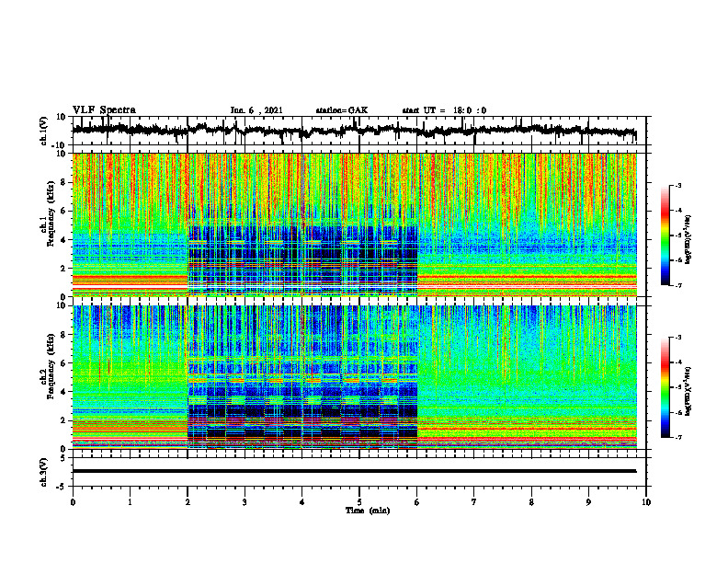Click the "2" tick on the time axis
This screenshot has width=728, height=563.
click(x=188, y=502)
